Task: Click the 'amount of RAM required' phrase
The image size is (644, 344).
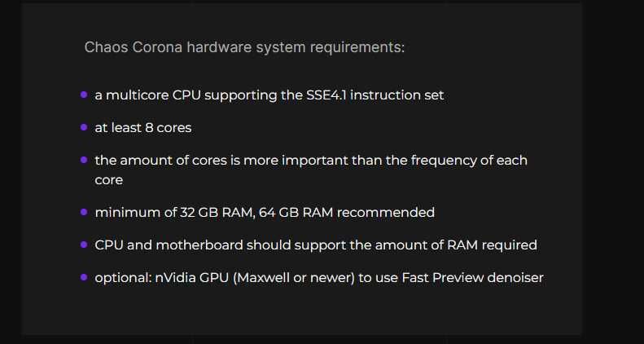Action: click(x=456, y=245)
